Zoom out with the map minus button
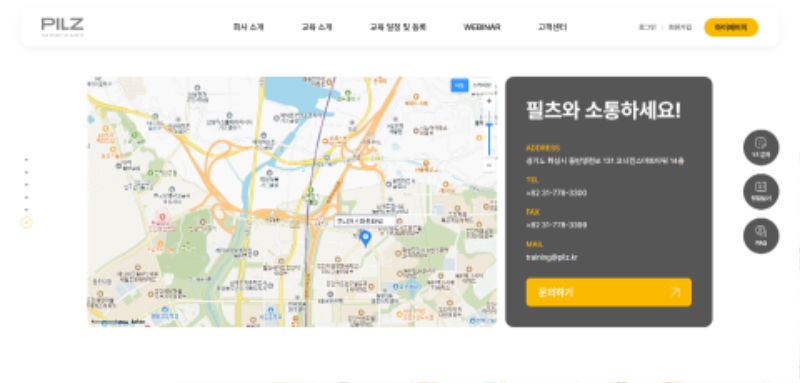 489,165
